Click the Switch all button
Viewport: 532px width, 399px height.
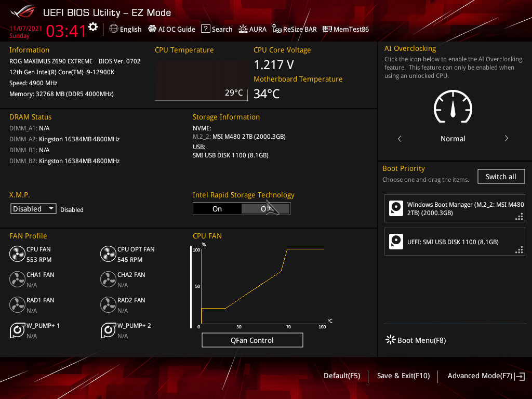click(x=501, y=177)
